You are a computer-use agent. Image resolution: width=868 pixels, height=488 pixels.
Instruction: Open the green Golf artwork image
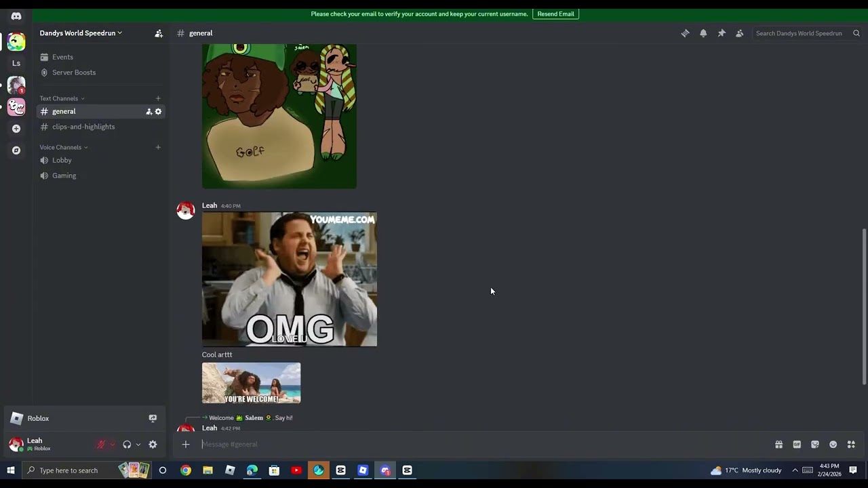(x=279, y=117)
